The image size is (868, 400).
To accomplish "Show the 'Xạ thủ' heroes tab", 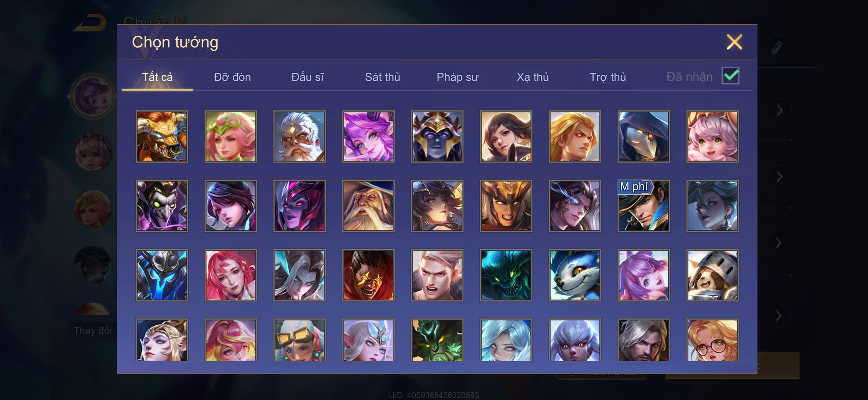I will click(x=532, y=77).
